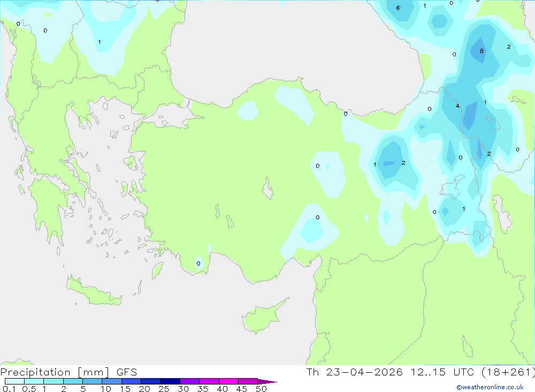Click the date text "23-04-2026"
Image resolution: width=535 pixels, height=392 pixels.
[364, 372]
